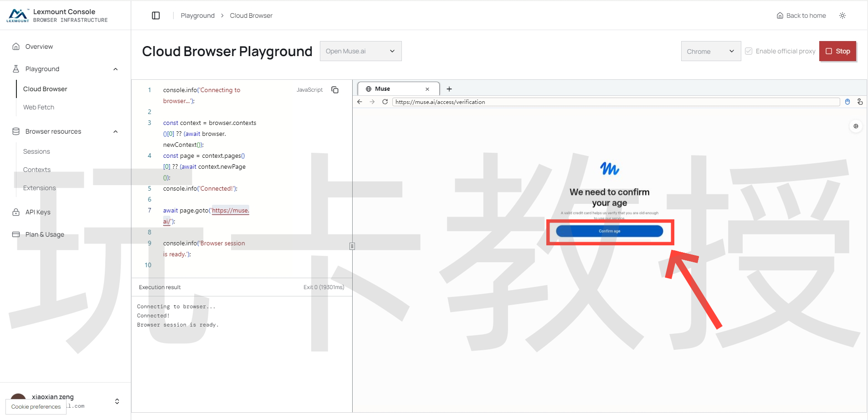The image size is (868, 420).
Task: Open new tab with plus icon
Action: (x=449, y=89)
